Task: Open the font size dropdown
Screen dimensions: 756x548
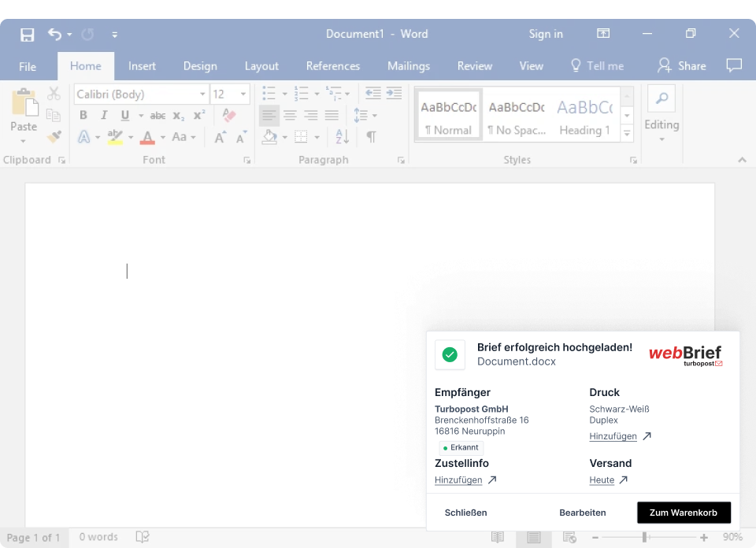Action: click(243, 94)
